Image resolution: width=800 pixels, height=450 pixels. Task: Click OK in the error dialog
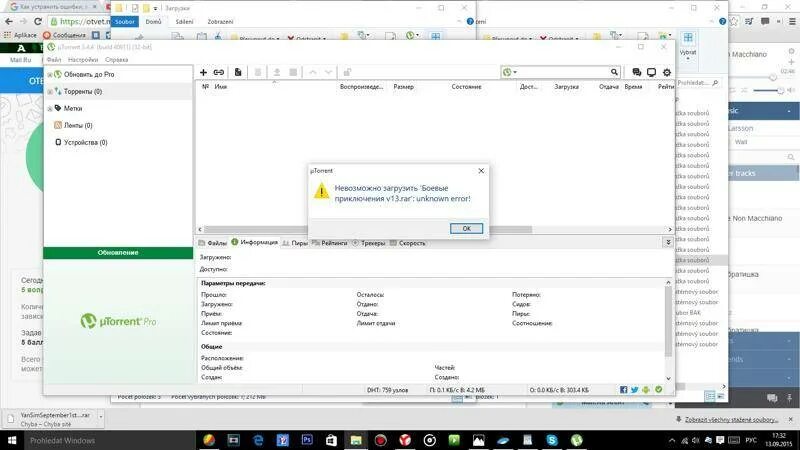pos(466,229)
